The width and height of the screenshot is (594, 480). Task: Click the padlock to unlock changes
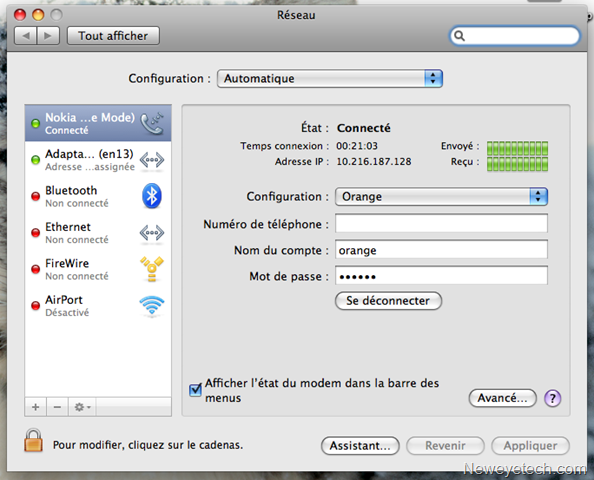point(33,441)
